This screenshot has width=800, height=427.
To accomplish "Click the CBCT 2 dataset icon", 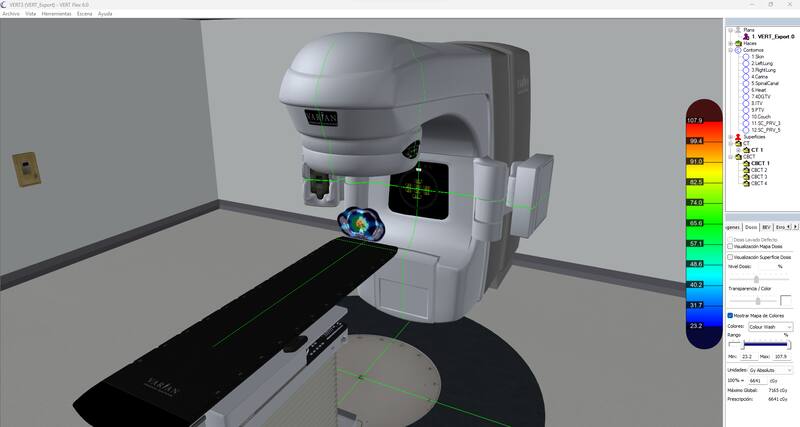I will [745, 170].
